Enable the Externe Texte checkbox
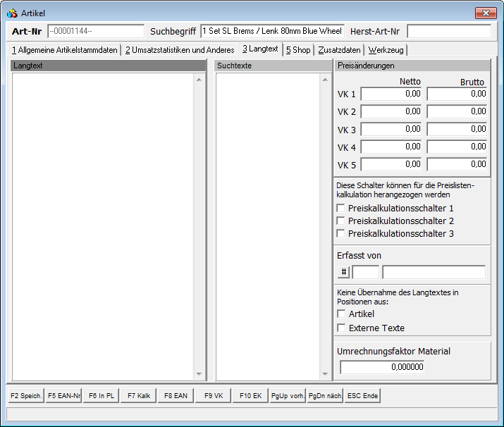 pos(341,328)
